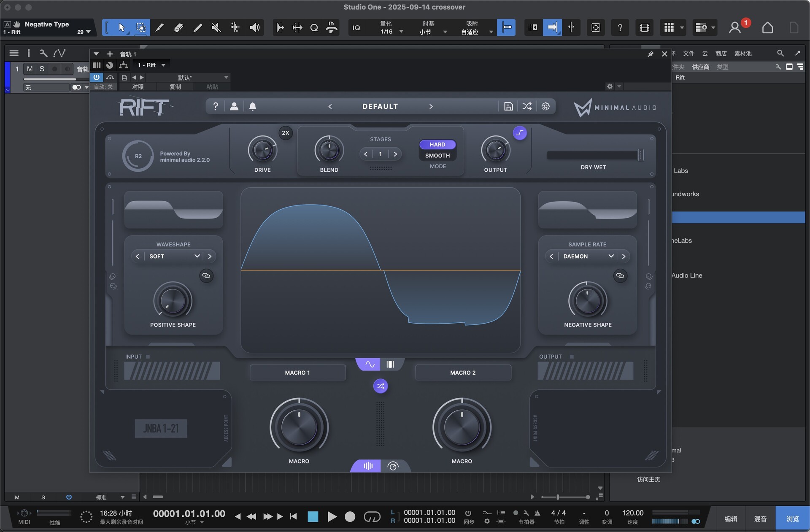Click 对照 compare button
This screenshot has width=810, height=532.
point(138,86)
